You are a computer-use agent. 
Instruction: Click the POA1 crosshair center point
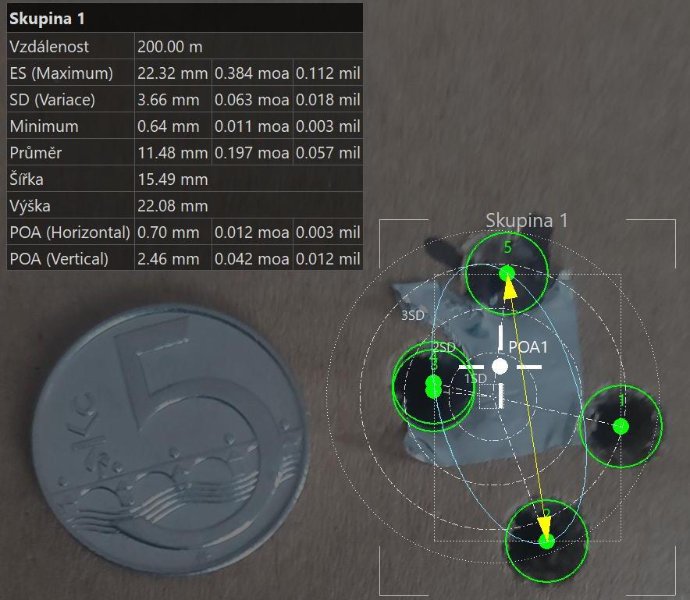[x=500, y=367]
